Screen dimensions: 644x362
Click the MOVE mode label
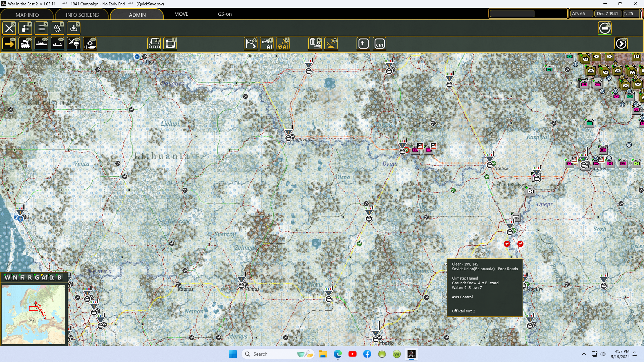pyautogui.click(x=181, y=14)
